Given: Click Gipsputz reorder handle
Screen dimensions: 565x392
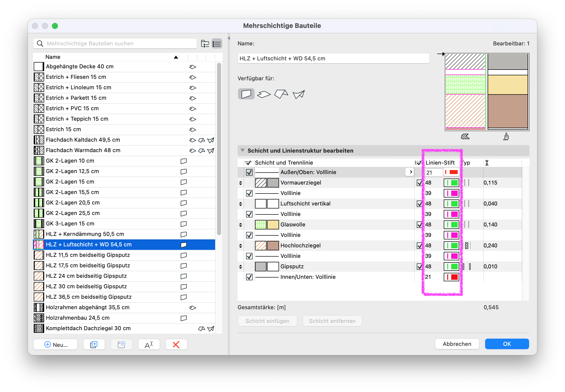Looking at the screenshot, I should click(x=241, y=267).
